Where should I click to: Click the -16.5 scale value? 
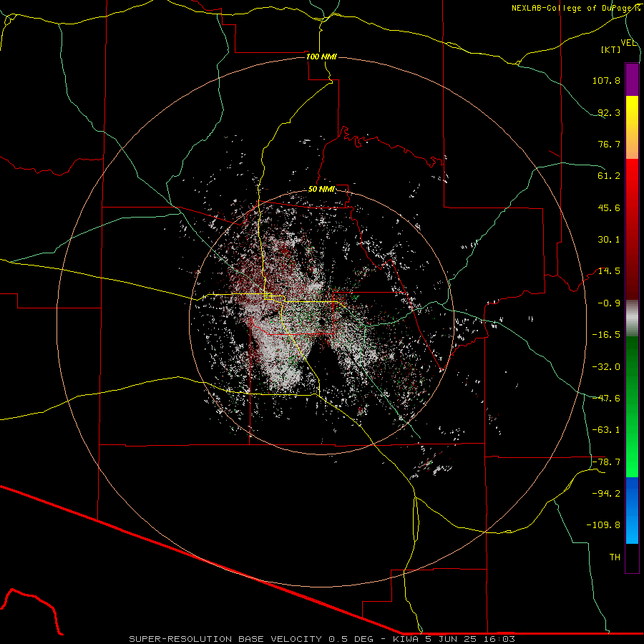[606, 335]
